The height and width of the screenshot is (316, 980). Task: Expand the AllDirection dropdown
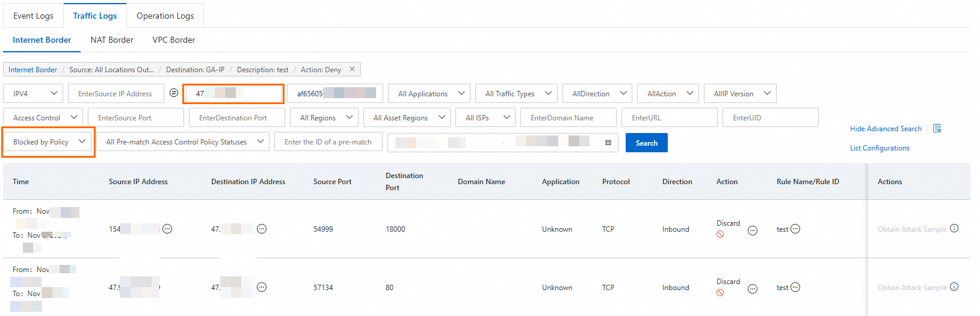597,93
